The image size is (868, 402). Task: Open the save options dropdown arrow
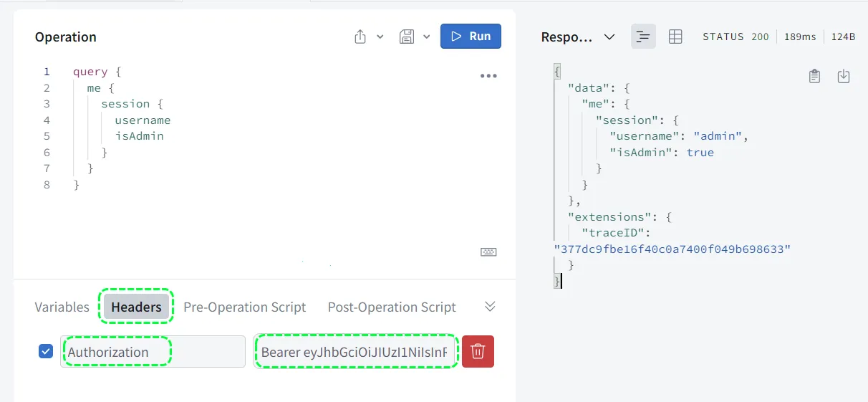click(427, 37)
